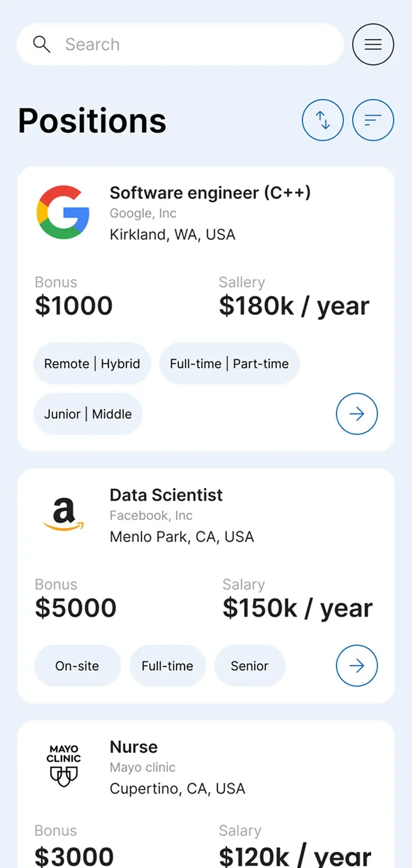Open the hamburger menu button
The image size is (412, 868).
pos(373,44)
